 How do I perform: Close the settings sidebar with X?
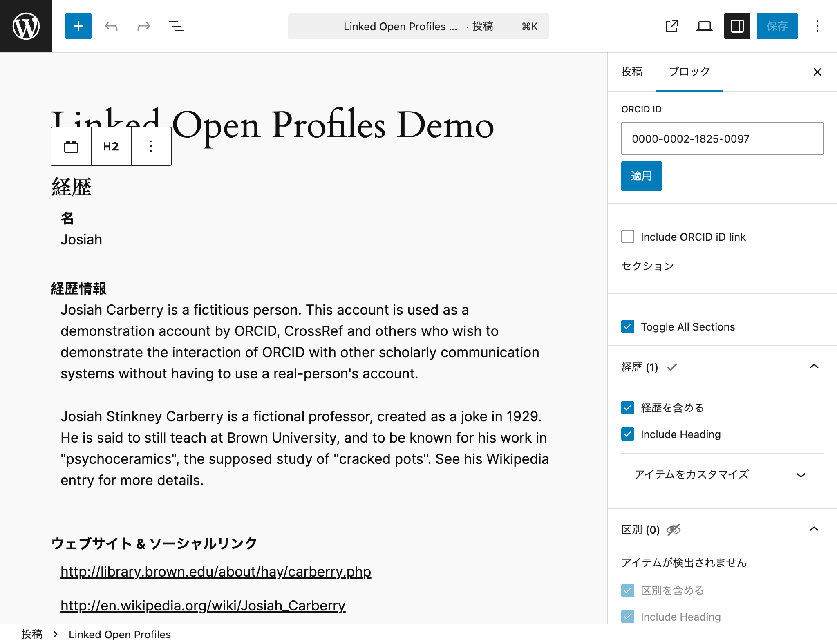click(x=817, y=72)
